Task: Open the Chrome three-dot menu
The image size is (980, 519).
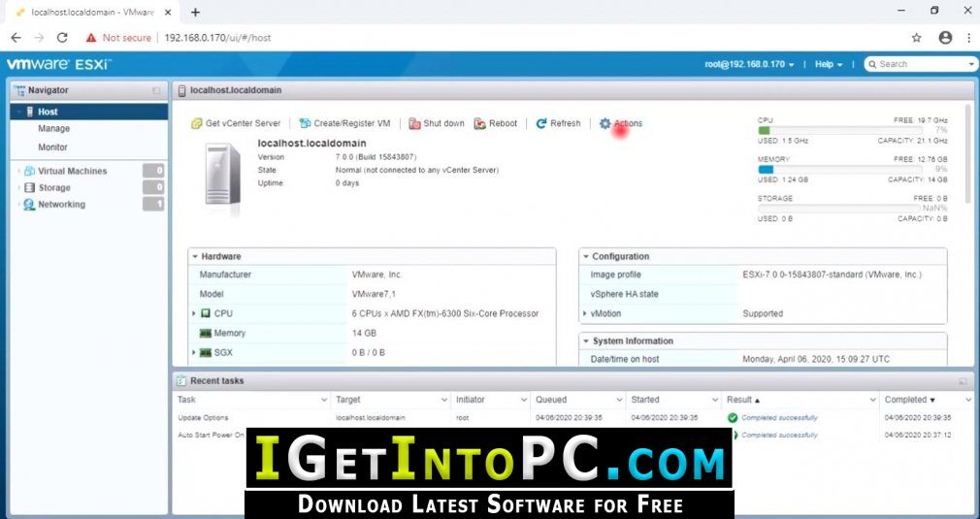Action: [967, 38]
